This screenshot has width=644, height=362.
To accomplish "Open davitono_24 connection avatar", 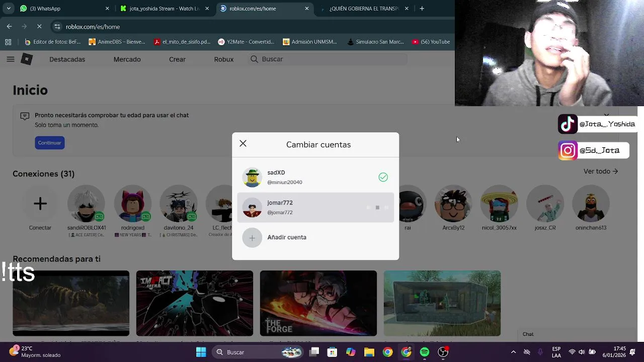I will pos(179,204).
